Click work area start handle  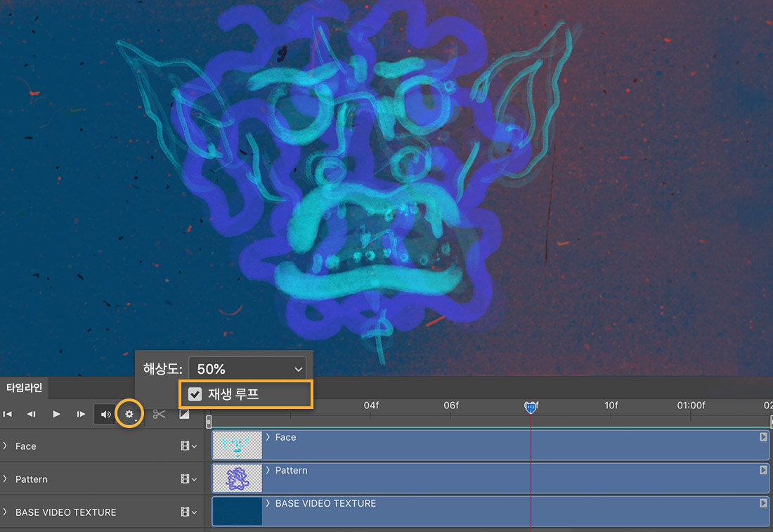coord(209,422)
